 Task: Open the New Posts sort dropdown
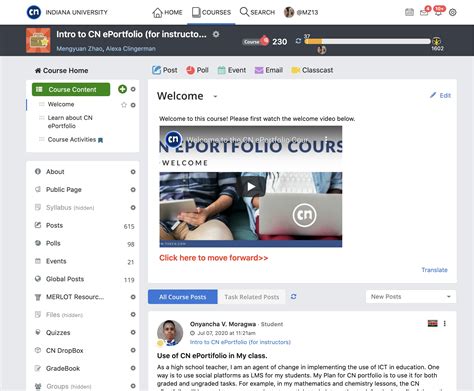click(411, 296)
